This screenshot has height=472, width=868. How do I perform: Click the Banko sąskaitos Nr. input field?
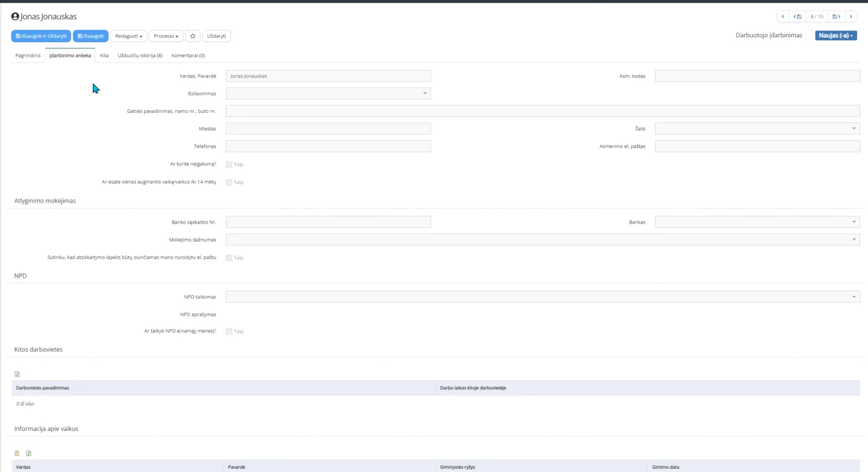tap(328, 222)
